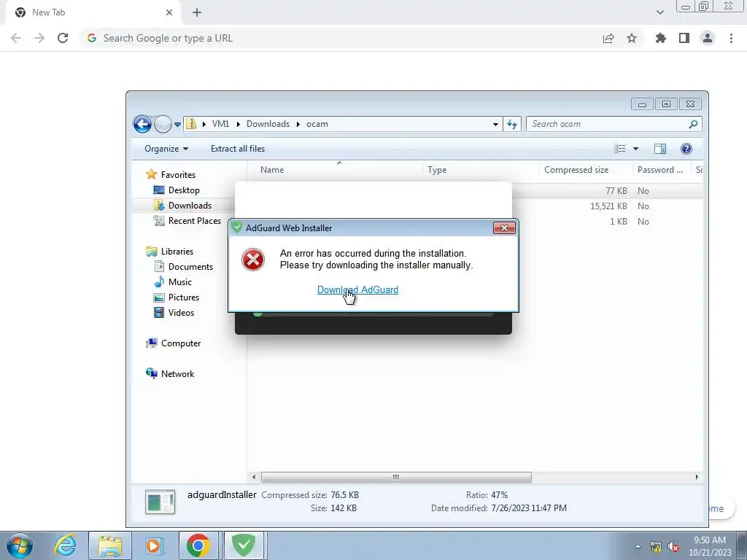The width and height of the screenshot is (747, 560).
Task: Open Chrome profile avatar
Action: pyautogui.click(x=708, y=38)
